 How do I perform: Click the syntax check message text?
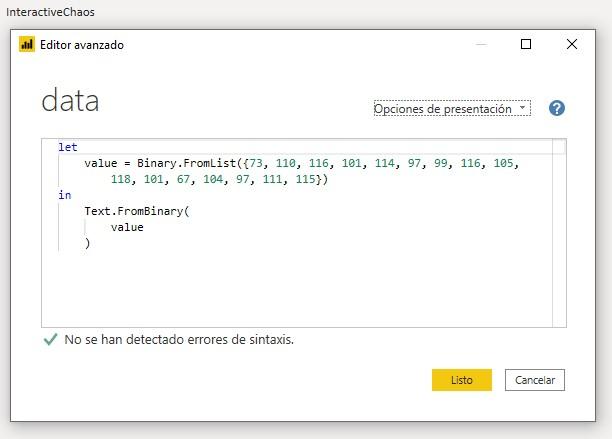click(179, 339)
